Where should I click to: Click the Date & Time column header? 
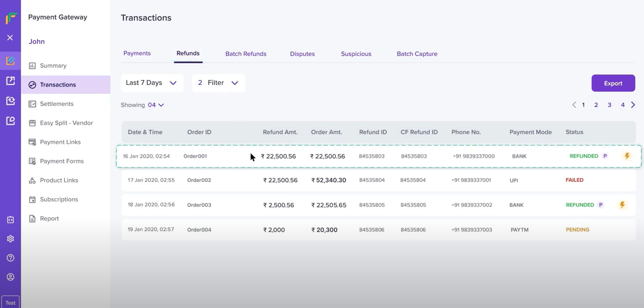point(145,132)
